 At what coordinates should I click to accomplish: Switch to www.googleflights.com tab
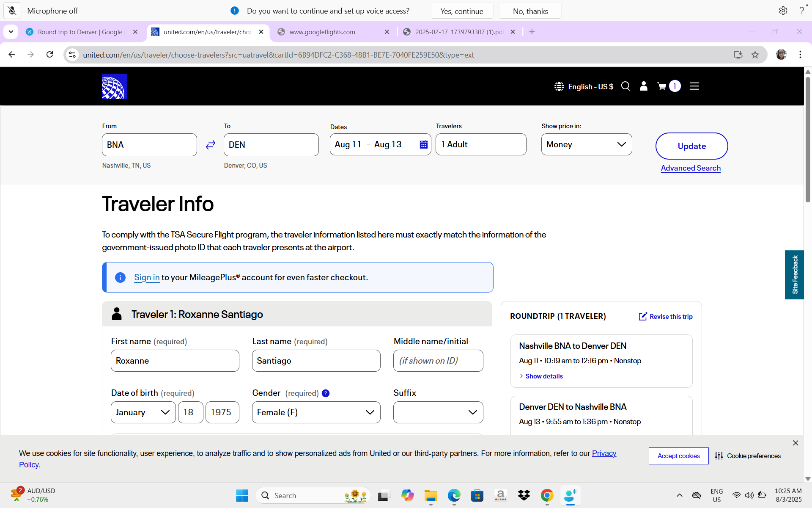coord(333,32)
